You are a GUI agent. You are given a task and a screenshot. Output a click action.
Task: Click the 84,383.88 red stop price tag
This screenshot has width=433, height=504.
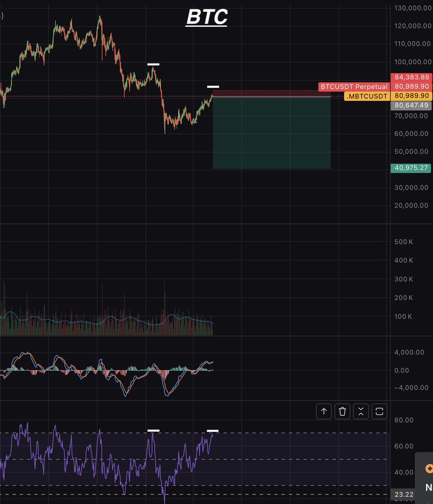click(412, 77)
